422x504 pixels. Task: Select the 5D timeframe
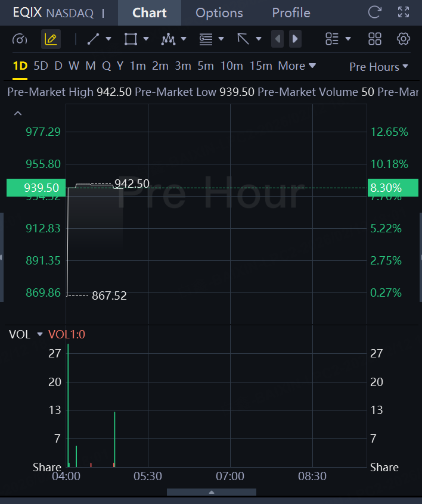click(41, 66)
